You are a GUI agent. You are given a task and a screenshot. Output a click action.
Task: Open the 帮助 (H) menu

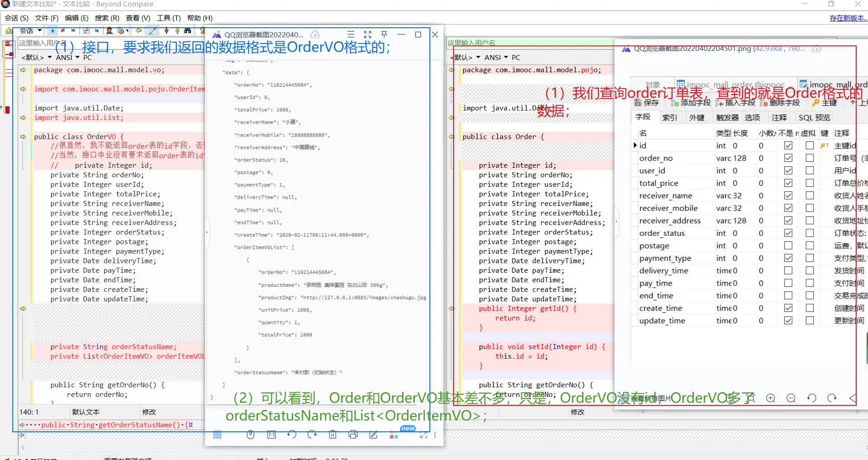tap(200, 18)
